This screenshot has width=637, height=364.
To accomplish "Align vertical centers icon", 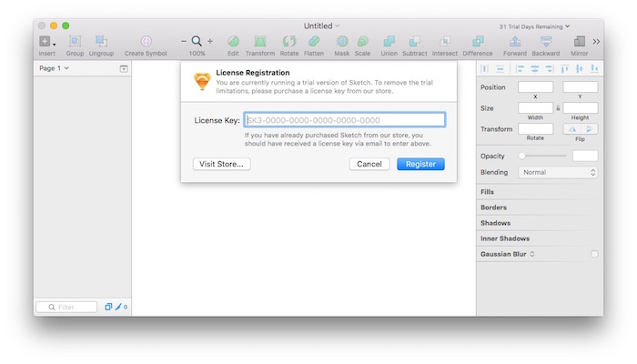I will (580, 68).
